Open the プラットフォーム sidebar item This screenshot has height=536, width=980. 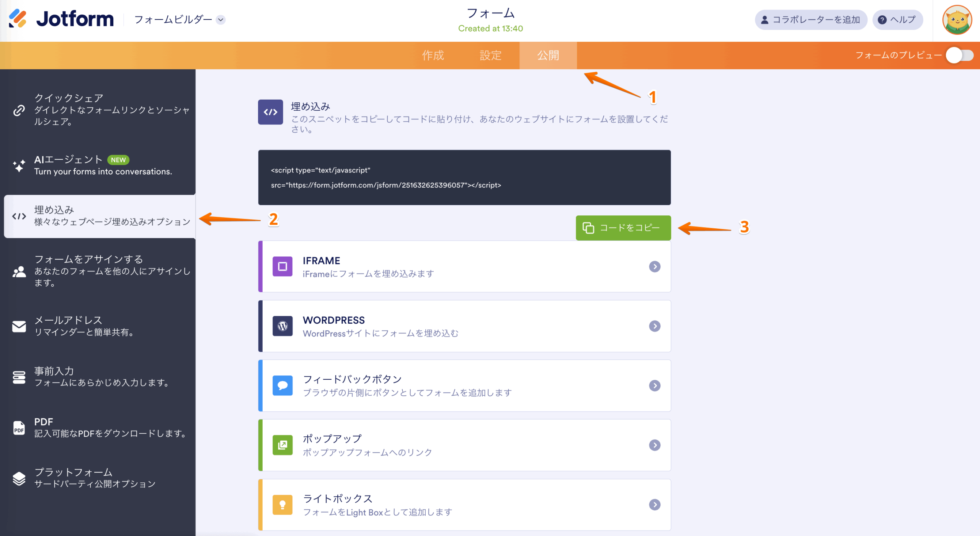click(x=100, y=478)
